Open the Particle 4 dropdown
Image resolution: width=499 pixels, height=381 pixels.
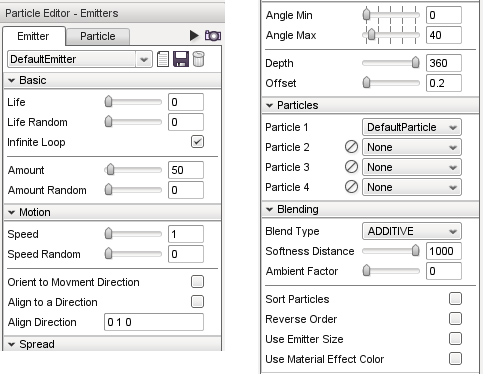412,187
